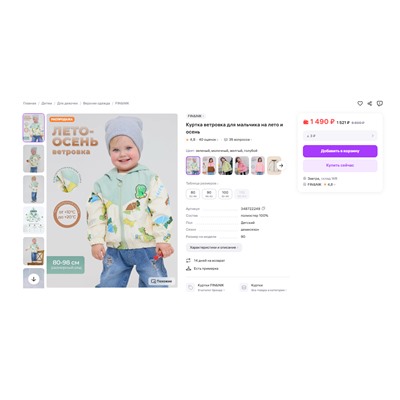Click the report/complaint speech bubble icon
Image resolution: width=400 pixels, height=400 pixels.
point(380,103)
